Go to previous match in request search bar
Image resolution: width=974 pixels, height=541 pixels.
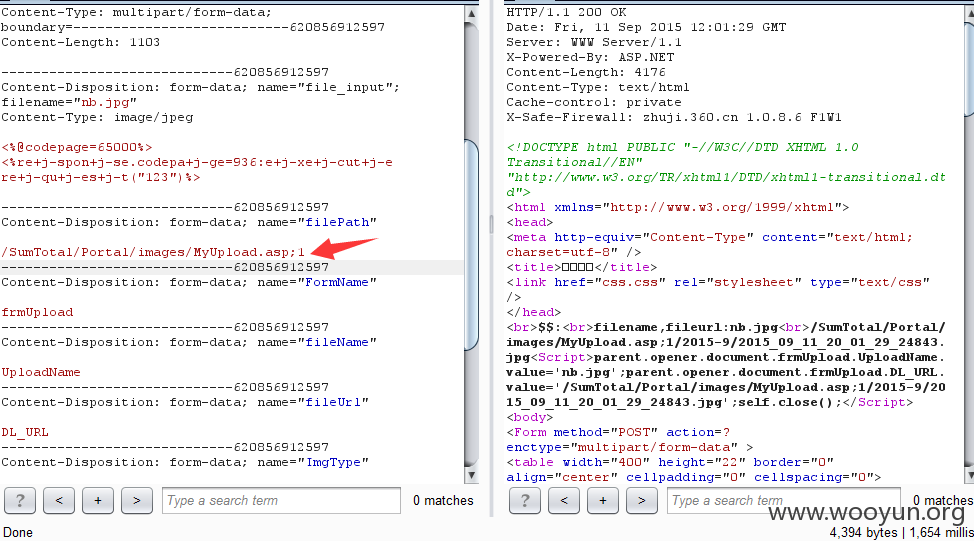click(59, 501)
